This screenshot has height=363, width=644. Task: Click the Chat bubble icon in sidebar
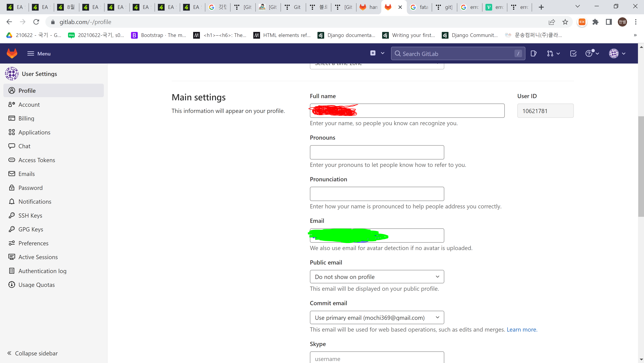[12, 146]
